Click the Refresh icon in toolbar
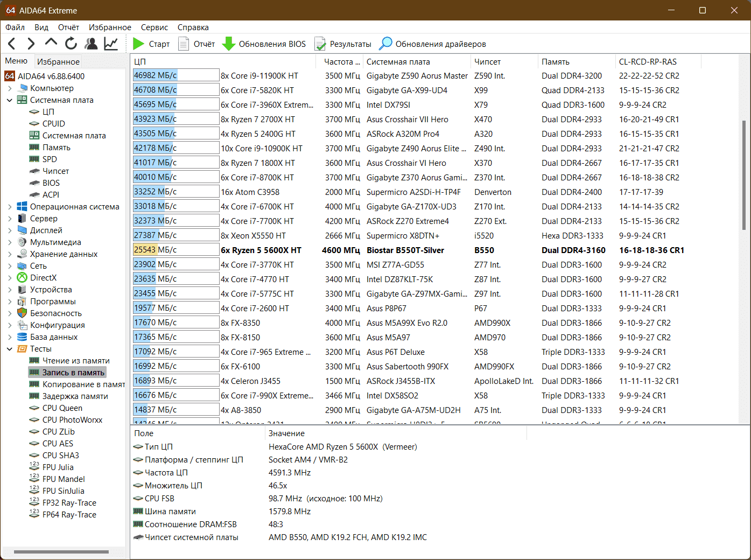 click(71, 44)
